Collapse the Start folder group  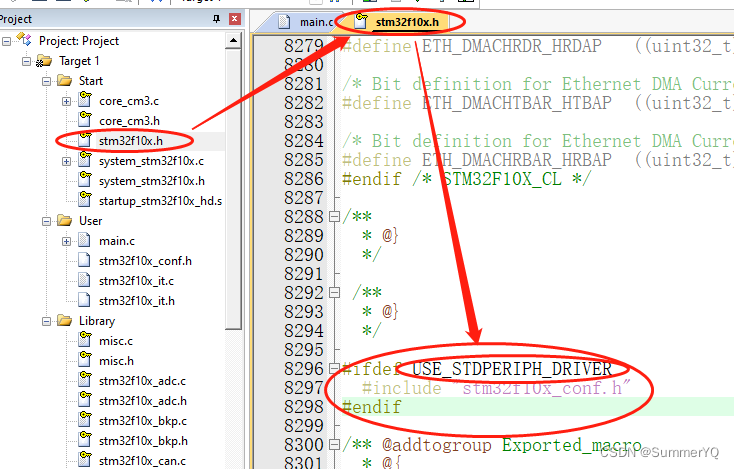(x=46, y=81)
